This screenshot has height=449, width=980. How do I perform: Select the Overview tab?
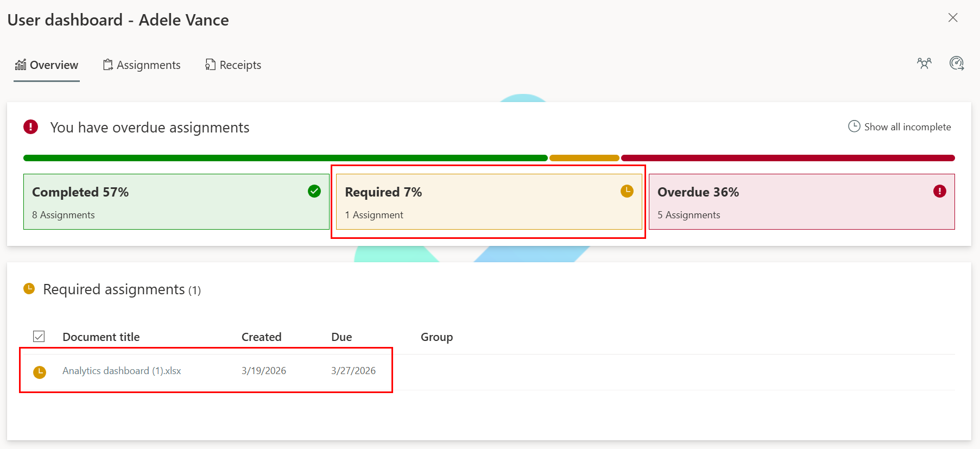tap(47, 65)
